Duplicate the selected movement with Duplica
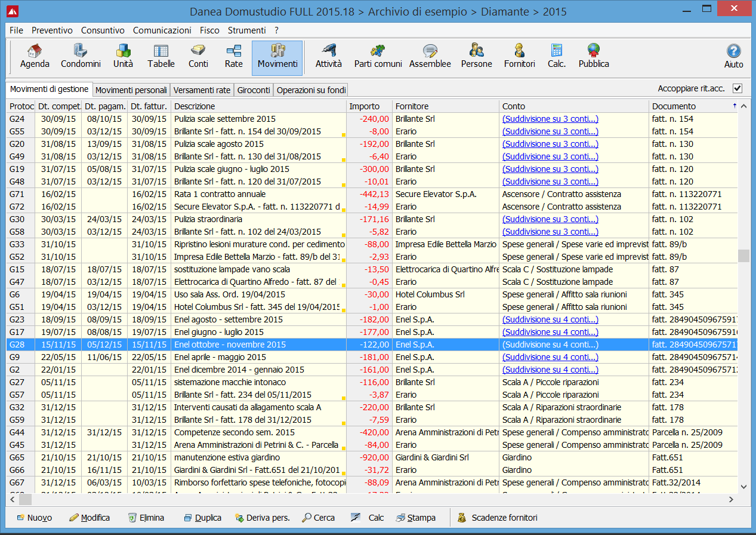756x535 pixels. pyautogui.click(x=202, y=518)
